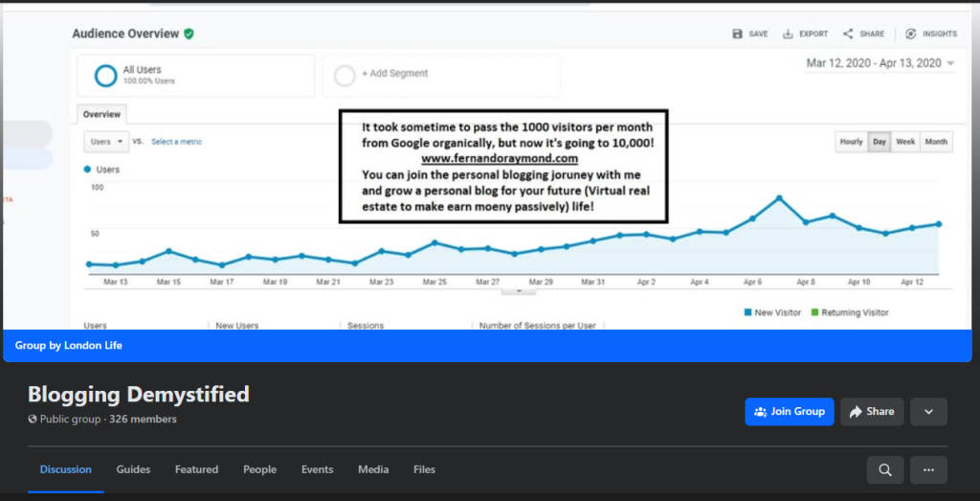Screen dimensions: 980x501
Task: Switch to the Guides tab
Action: [133, 469]
